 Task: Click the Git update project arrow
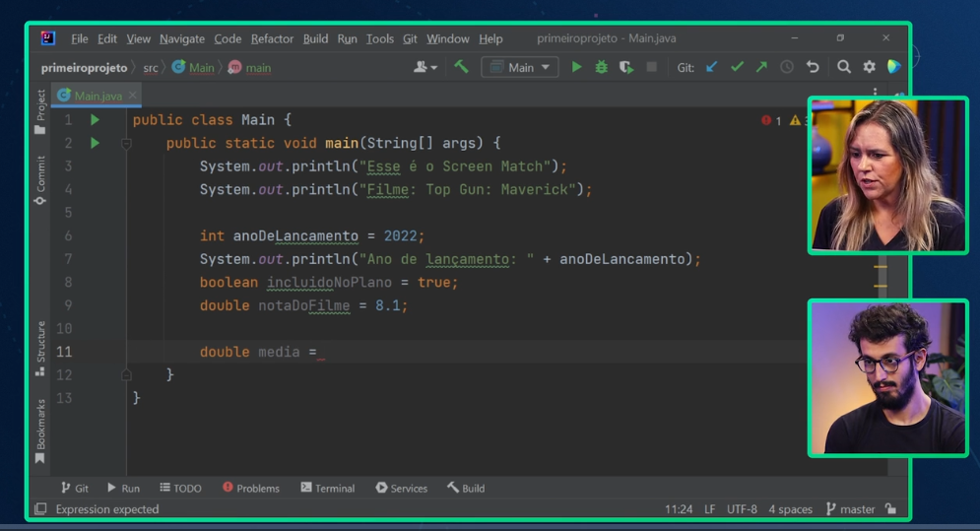click(x=712, y=67)
